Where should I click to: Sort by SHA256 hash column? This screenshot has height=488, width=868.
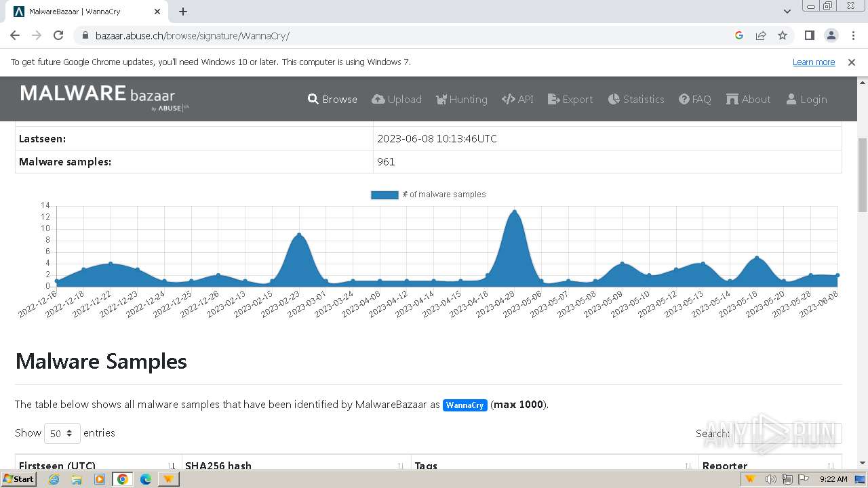[296, 464]
